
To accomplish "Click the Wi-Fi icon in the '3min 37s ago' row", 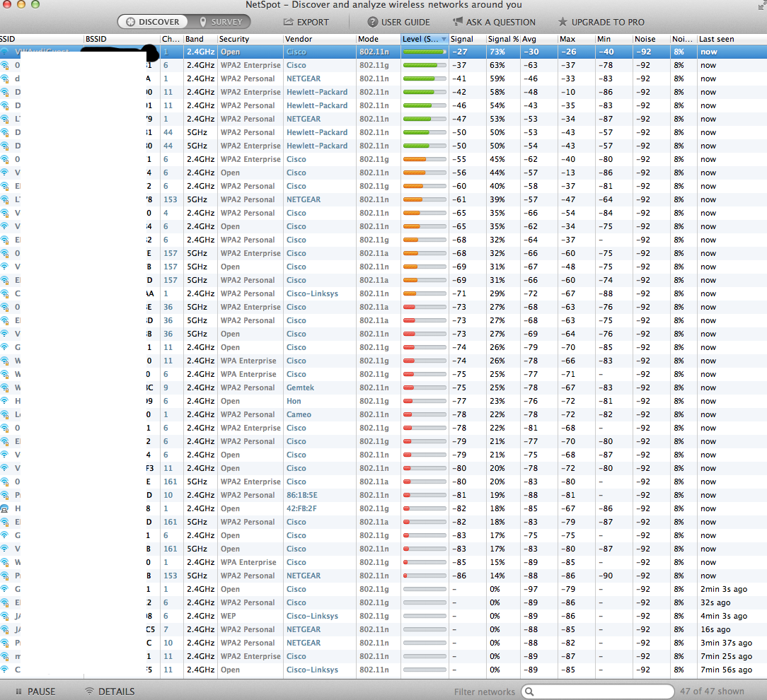I will [5, 643].
